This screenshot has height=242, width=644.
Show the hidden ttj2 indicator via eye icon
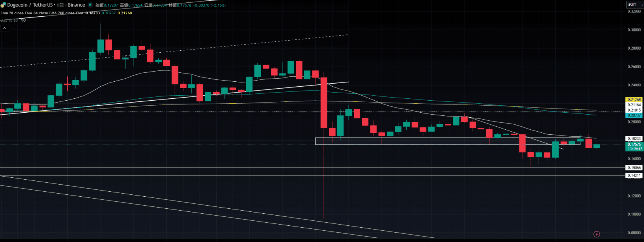(x=23, y=20)
